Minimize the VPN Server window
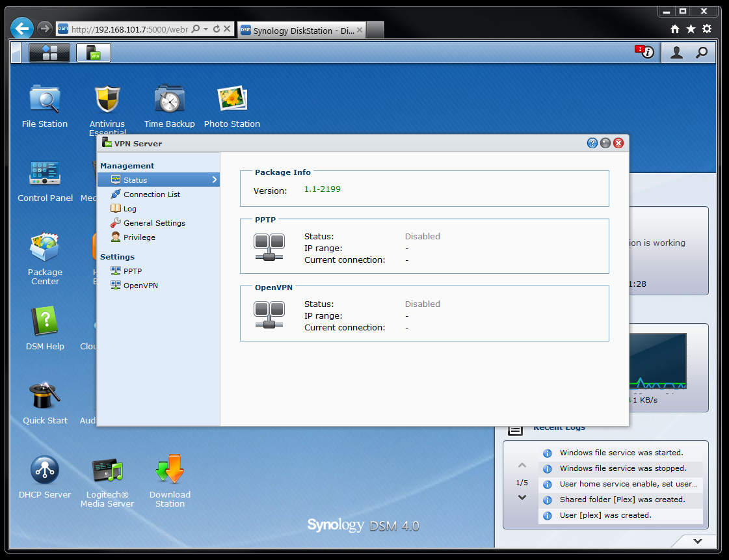Image resolution: width=729 pixels, height=560 pixels. (605, 143)
